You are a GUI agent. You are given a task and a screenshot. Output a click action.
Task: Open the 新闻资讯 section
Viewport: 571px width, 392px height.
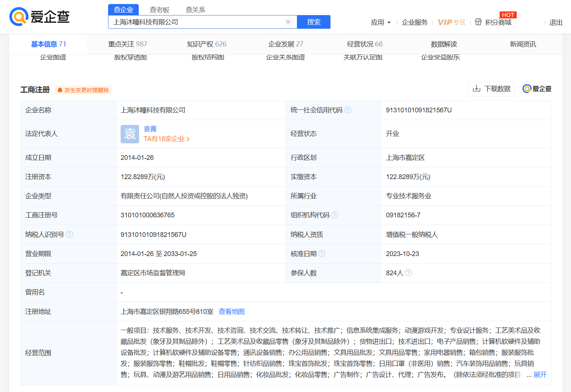[x=523, y=43]
